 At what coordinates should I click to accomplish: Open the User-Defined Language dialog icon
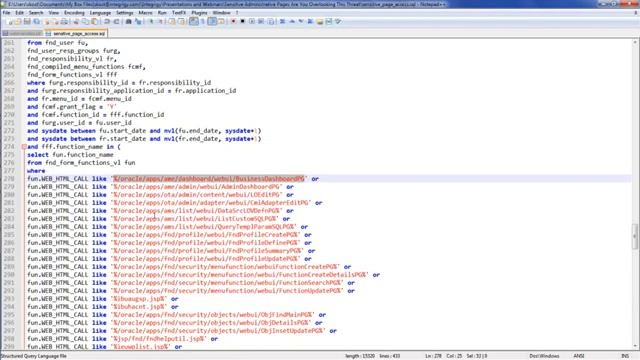click(221, 21)
